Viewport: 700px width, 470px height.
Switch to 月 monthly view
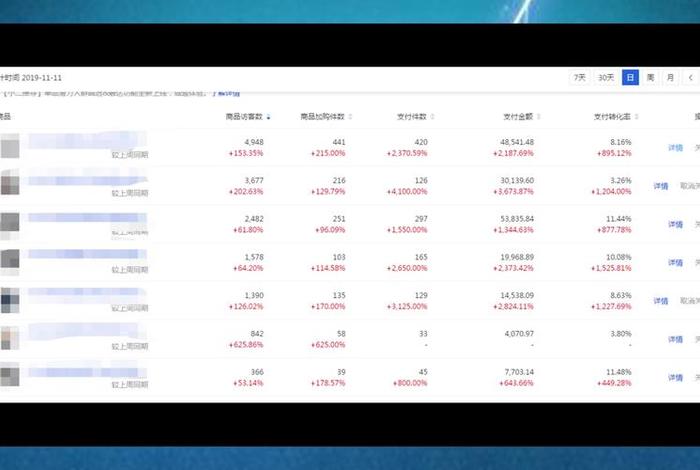[670, 77]
